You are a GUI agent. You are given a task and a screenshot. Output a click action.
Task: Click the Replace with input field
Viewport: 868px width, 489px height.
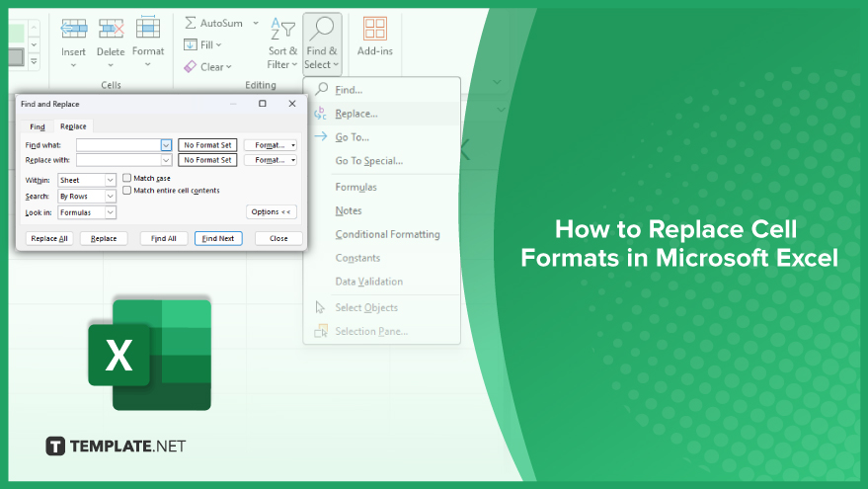(x=118, y=160)
